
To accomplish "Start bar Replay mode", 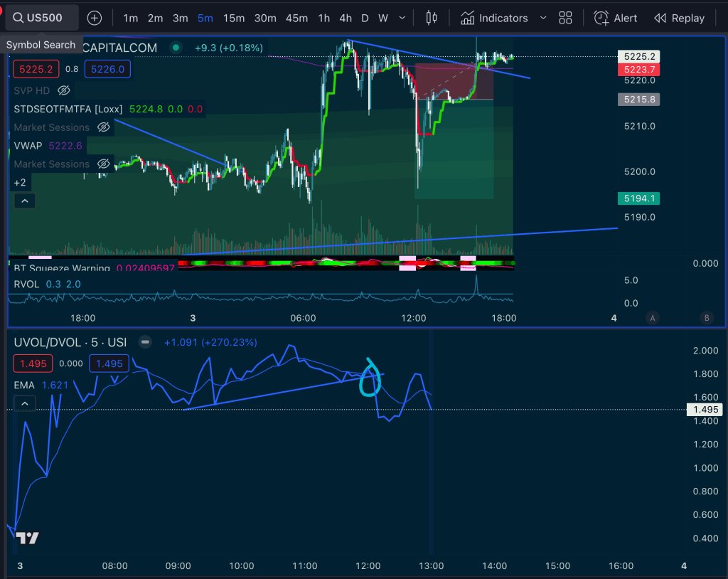I will pos(679,18).
